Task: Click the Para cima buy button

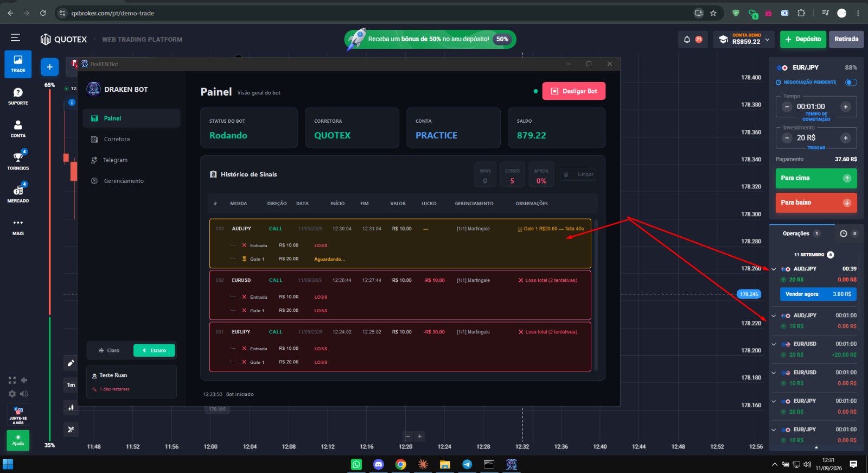Action: (x=816, y=178)
